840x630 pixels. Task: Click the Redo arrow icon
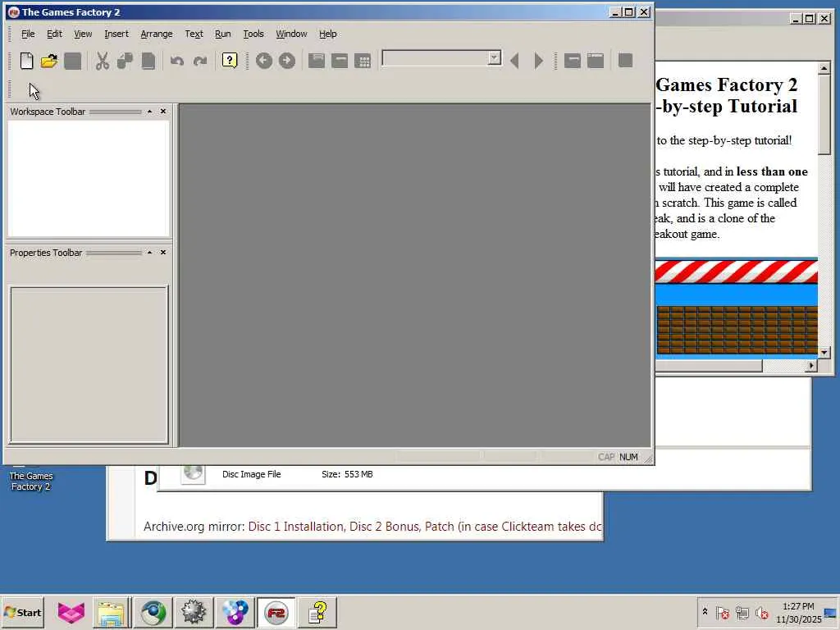point(200,61)
